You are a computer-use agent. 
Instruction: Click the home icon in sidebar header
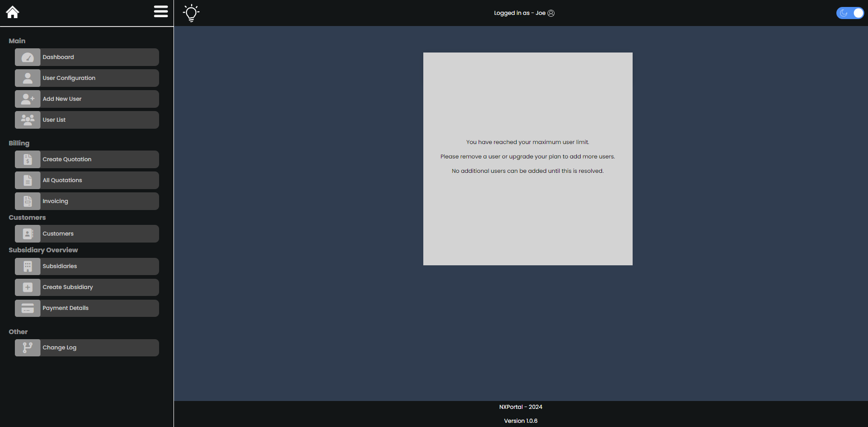coord(13,12)
